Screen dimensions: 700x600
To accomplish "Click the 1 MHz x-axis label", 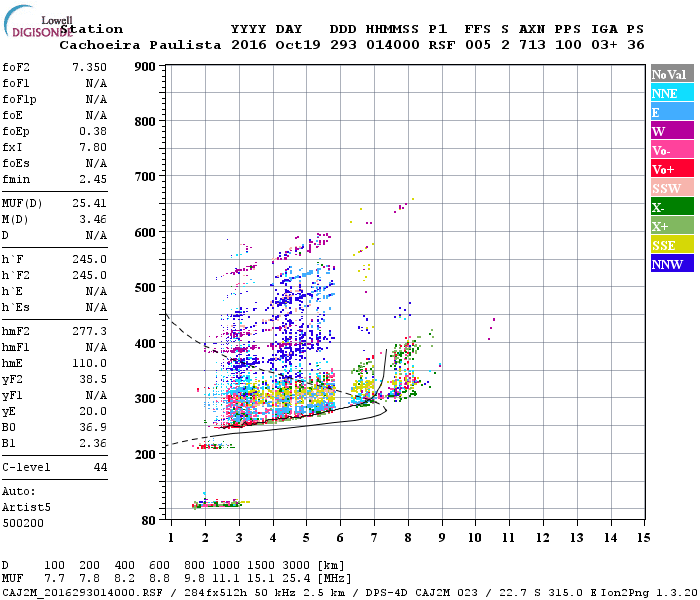I will coord(171,538).
